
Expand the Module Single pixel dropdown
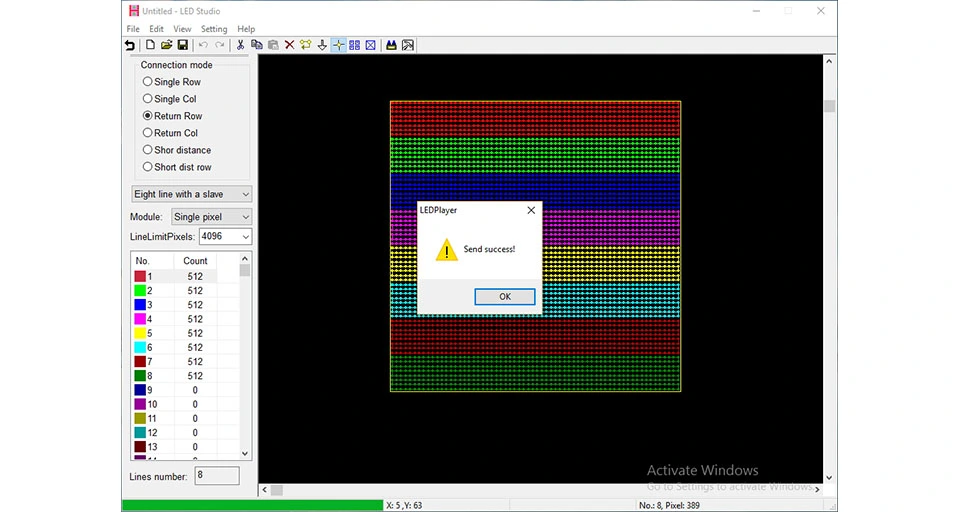click(211, 217)
